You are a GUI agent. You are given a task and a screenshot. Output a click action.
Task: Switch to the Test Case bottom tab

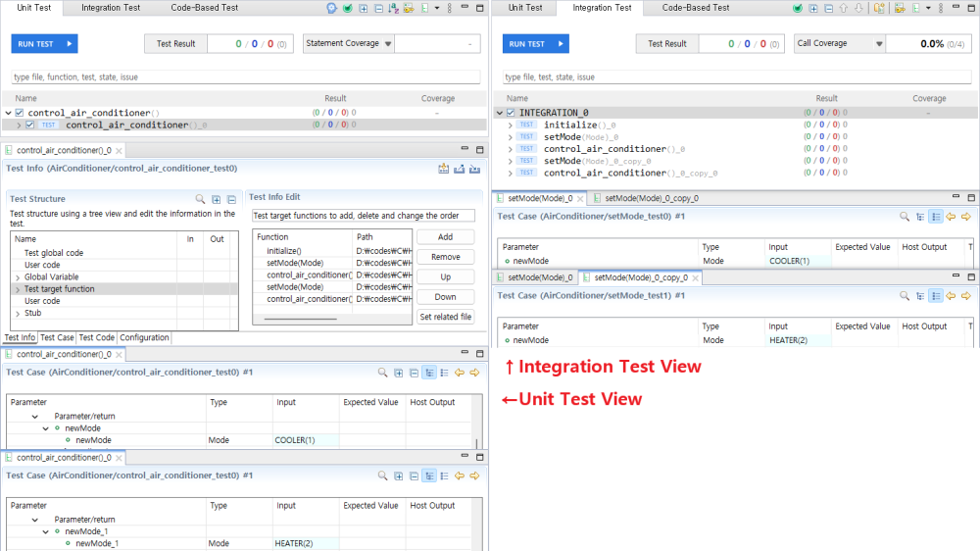click(57, 337)
